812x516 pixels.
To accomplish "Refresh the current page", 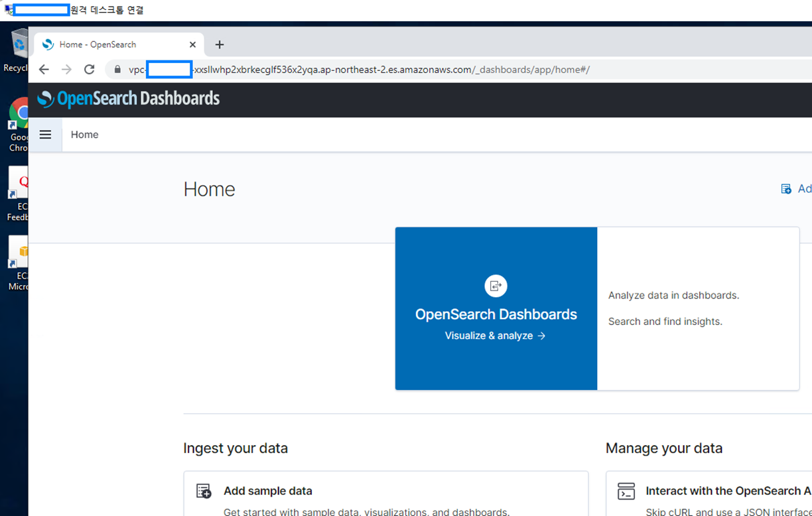I will pyautogui.click(x=89, y=69).
